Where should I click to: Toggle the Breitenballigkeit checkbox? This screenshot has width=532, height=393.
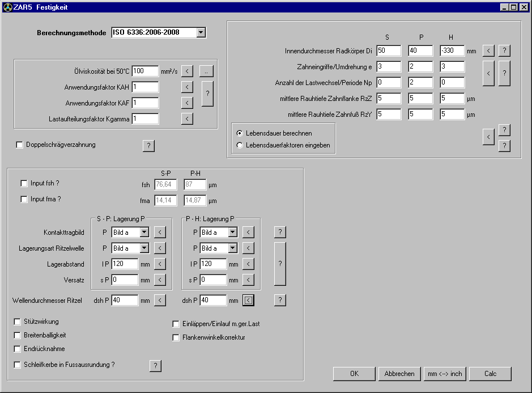(18, 335)
